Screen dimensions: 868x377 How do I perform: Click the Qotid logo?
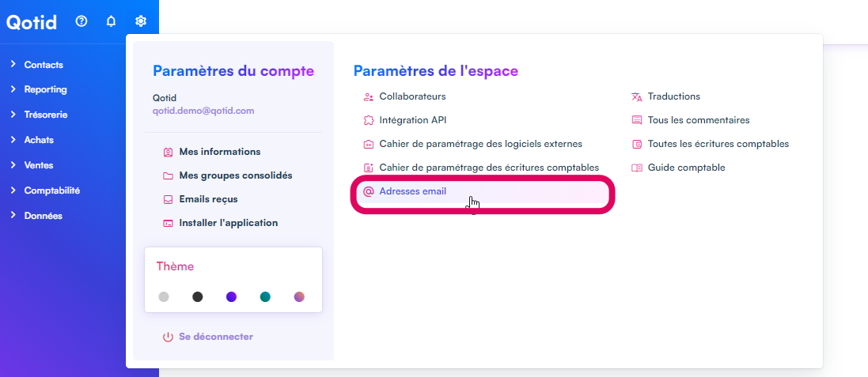[x=32, y=22]
